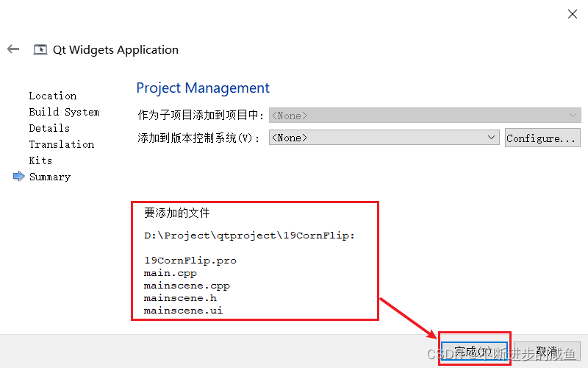This screenshot has width=588, height=368.
Task: Open the Details wizard step
Action: [x=49, y=128]
